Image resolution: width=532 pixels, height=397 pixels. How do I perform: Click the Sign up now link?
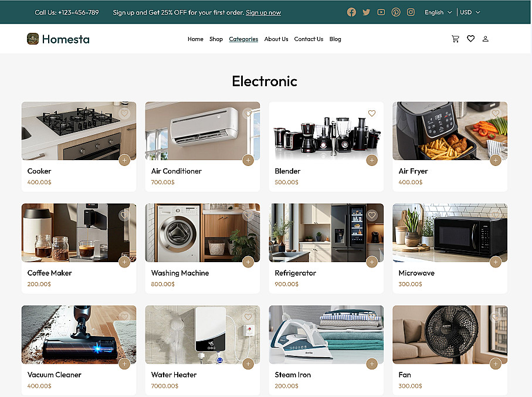click(x=263, y=12)
